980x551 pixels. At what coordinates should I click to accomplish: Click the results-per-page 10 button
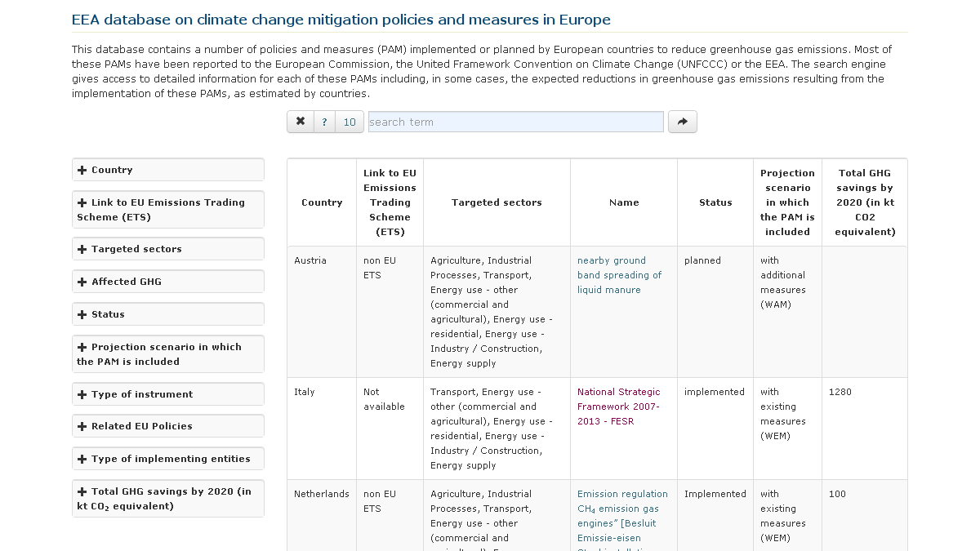coord(350,122)
